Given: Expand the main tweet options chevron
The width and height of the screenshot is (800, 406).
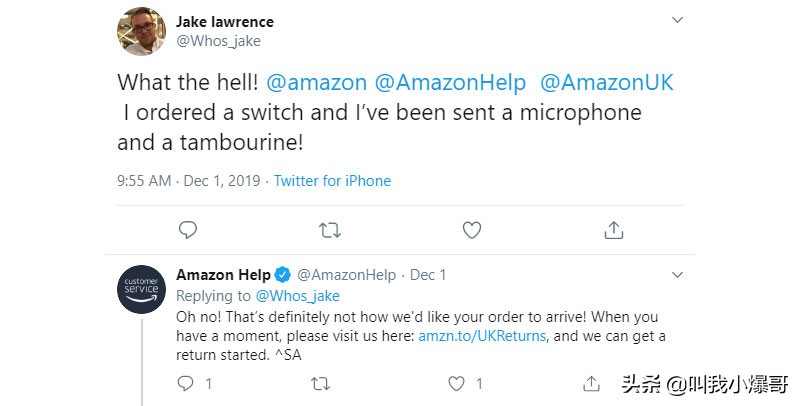Looking at the screenshot, I should pyautogui.click(x=677, y=20).
